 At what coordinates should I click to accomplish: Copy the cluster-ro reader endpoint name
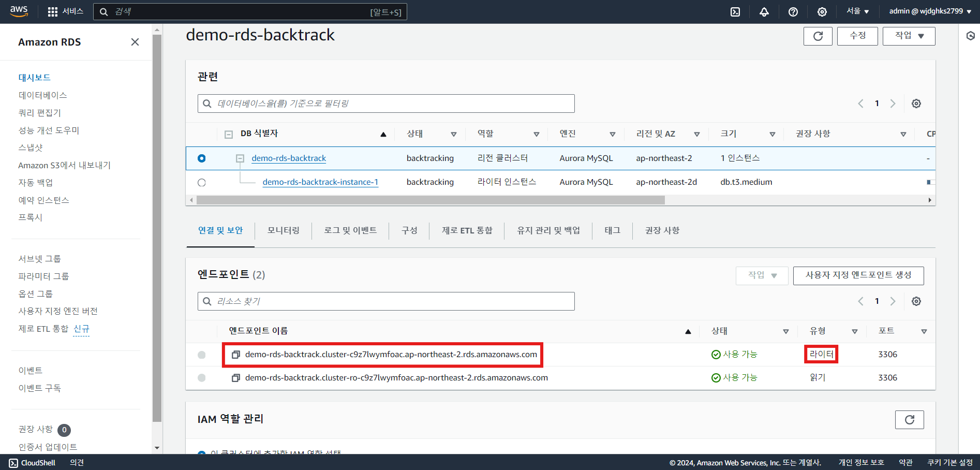coord(235,378)
